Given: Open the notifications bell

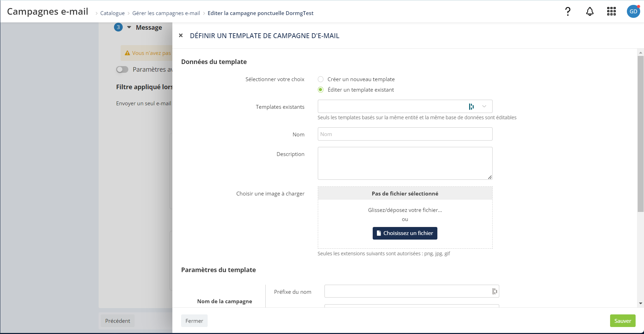Looking at the screenshot, I should 590,12.
